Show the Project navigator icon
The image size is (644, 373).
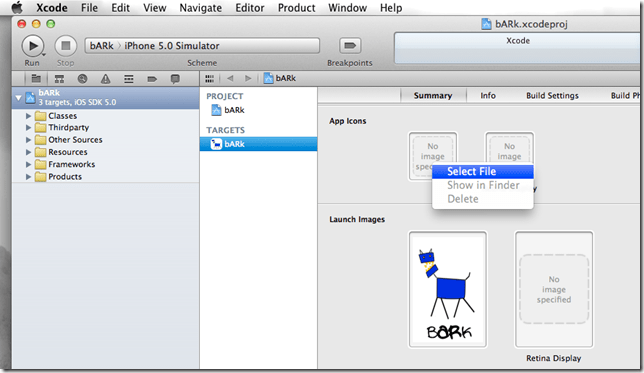[36, 78]
